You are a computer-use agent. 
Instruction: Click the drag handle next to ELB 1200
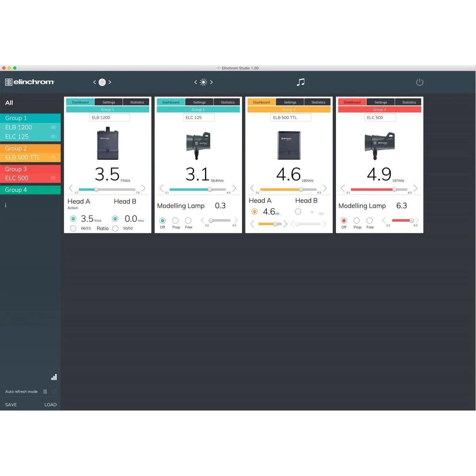(x=53, y=127)
